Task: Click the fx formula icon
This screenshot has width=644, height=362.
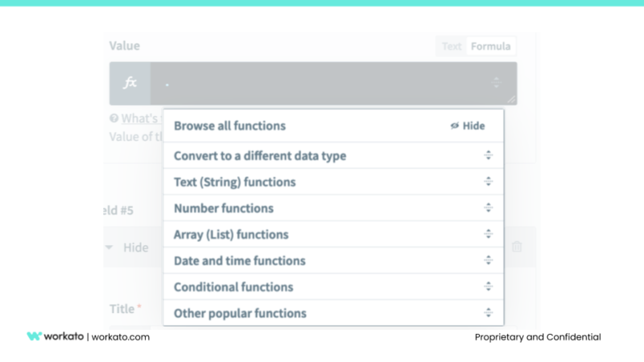Action: [x=130, y=83]
